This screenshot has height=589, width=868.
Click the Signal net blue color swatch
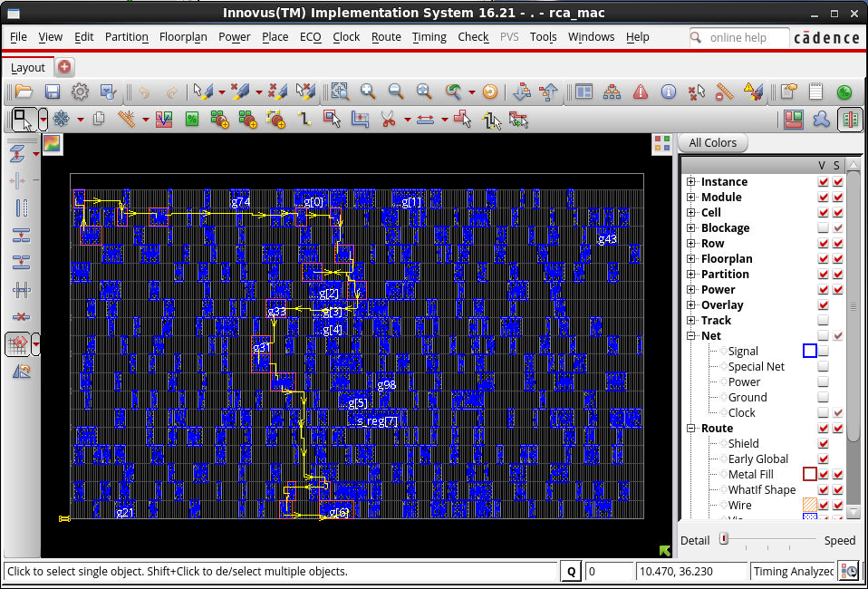(x=809, y=351)
